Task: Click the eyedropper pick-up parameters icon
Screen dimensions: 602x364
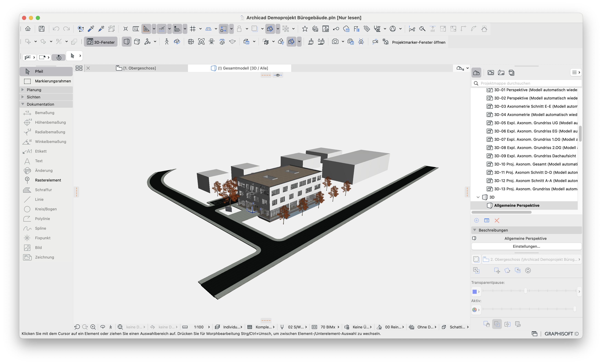Action: tap(91, 29)
